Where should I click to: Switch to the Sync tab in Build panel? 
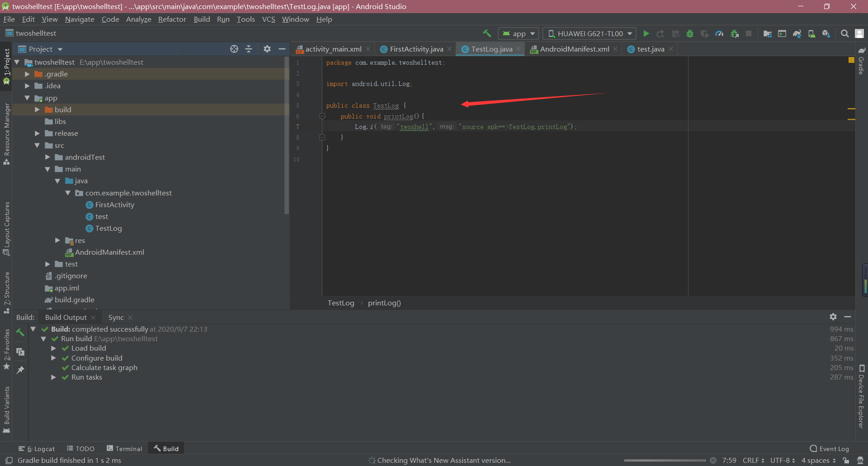(x=116, y=317)
